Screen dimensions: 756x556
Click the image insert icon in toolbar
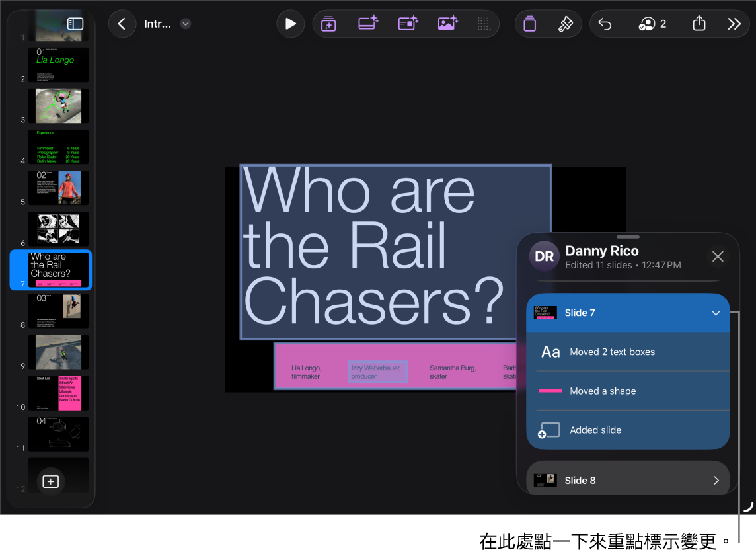pos(447,24)
